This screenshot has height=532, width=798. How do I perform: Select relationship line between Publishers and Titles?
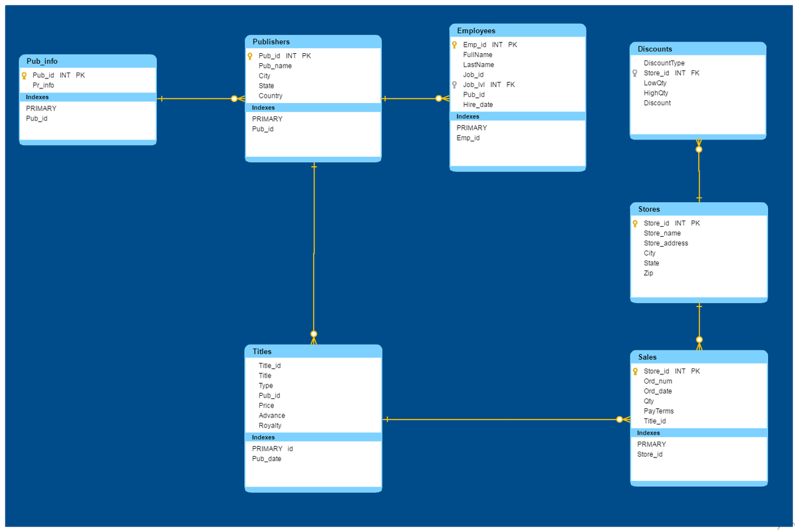(314, 253)
